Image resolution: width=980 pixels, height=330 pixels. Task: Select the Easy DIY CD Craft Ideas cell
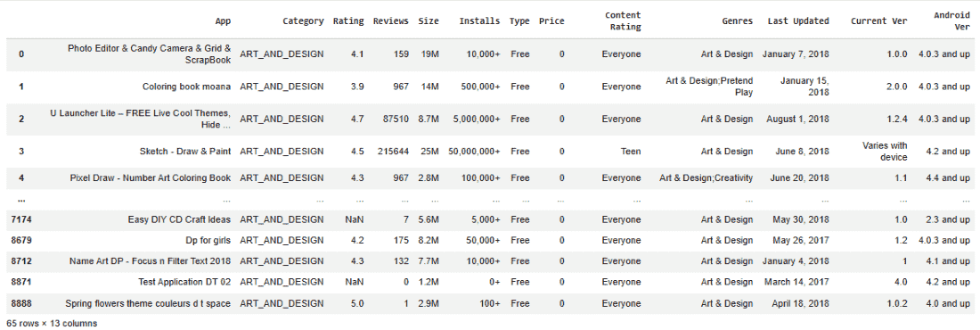point(179,219)
